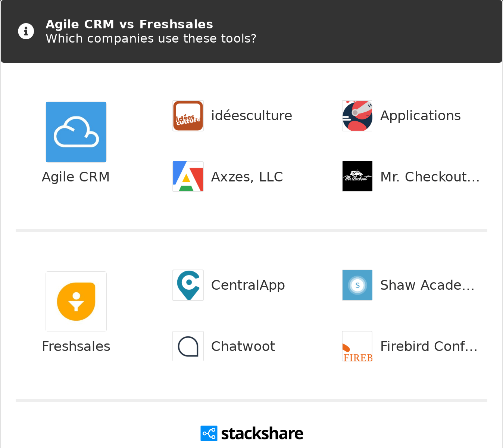Viewport: 503px width, 448px height.
Task: Click the Shaw Academy blue logo
Action: coord(357,285)
